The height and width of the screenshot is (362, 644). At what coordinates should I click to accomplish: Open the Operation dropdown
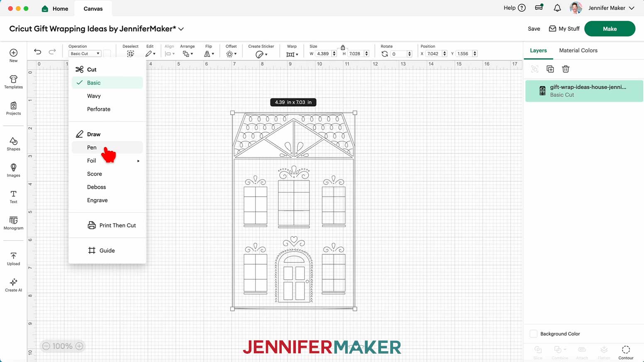click(85, 54)
